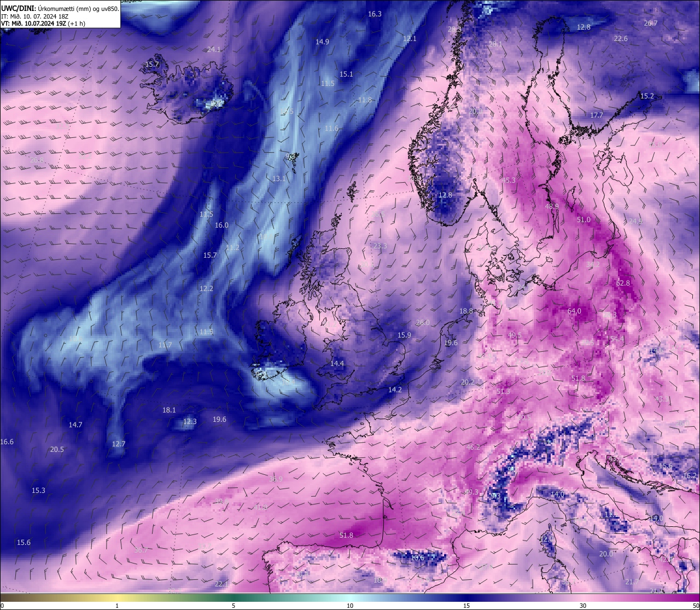The image size is (700, 610).
Task: Click the 14.7 value label
Action: point(75,425)
